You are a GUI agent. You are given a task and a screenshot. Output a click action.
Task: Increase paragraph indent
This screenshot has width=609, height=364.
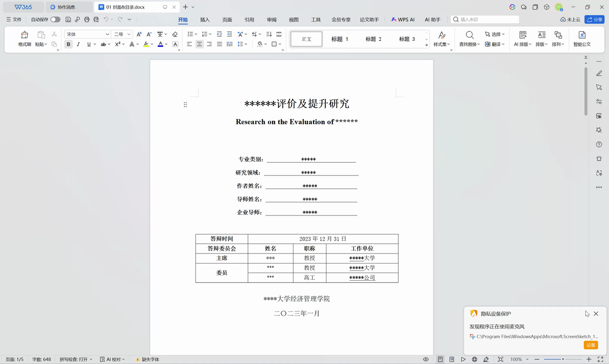coord(229,34)
